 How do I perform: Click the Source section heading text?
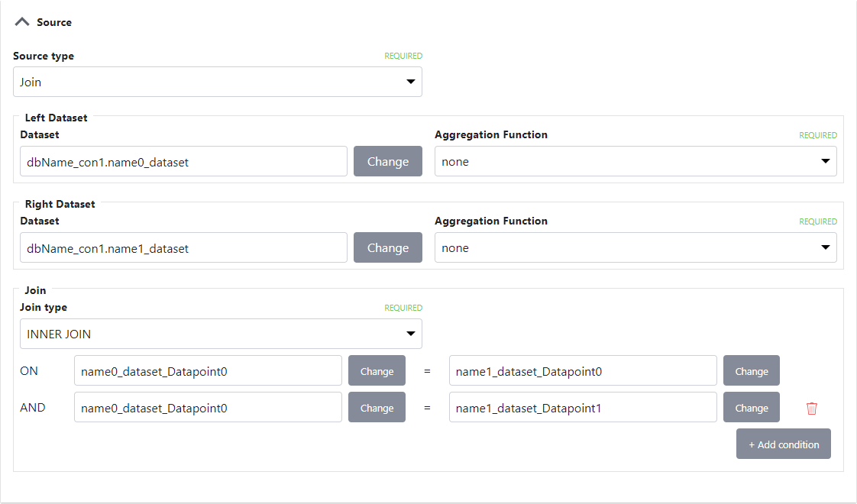pos(54,22)
